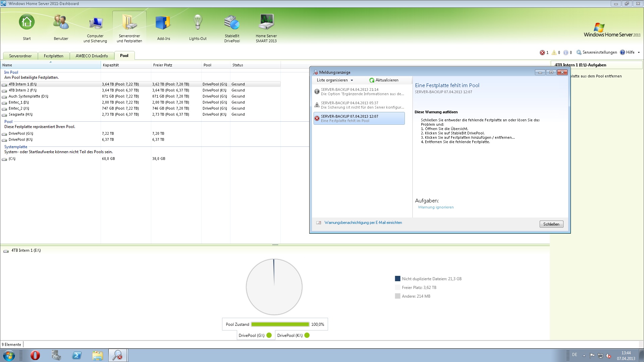The height and width of the screenshot is (362, 644).
Task: Click the Nicht duplizierte Dateien color swatch
Action: point(397,279)
